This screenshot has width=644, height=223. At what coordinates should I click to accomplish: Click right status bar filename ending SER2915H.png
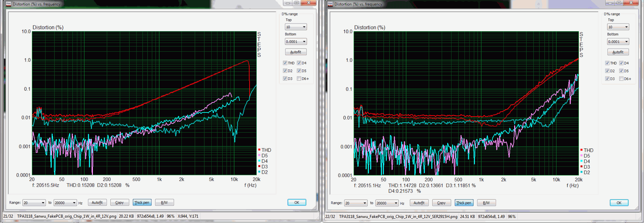tap(398, 217)
